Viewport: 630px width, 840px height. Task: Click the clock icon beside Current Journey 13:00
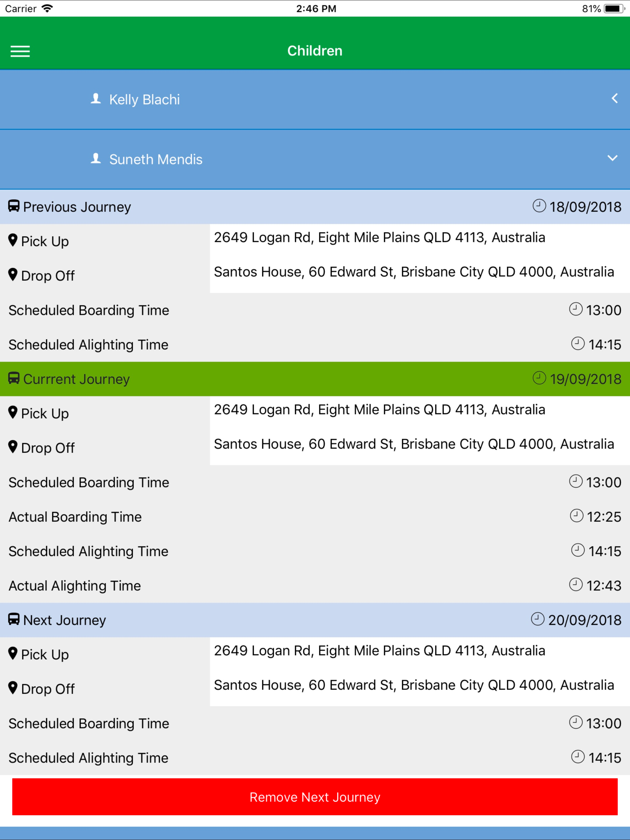576,481
